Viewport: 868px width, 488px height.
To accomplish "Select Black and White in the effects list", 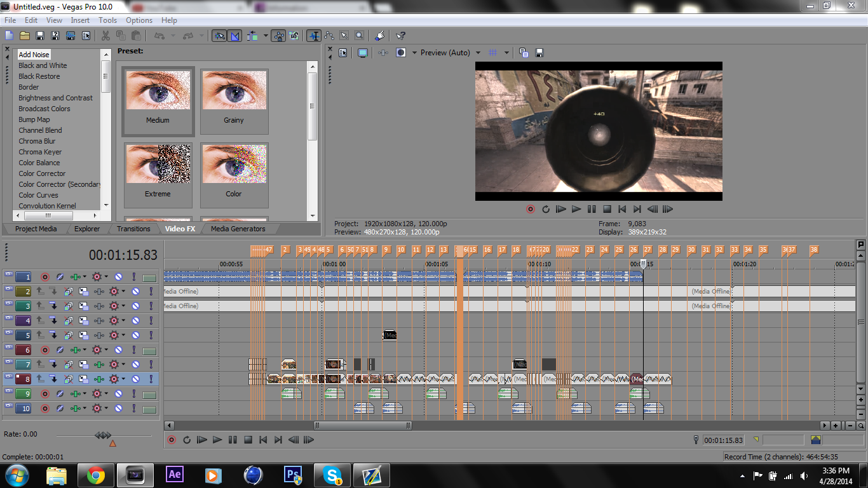I will tap(43, 65).
